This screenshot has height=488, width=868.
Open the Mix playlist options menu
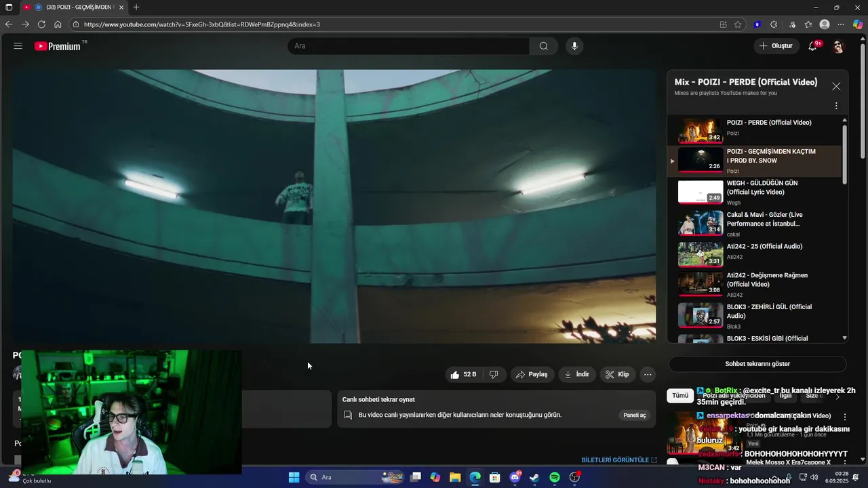[x=836, y=106]
